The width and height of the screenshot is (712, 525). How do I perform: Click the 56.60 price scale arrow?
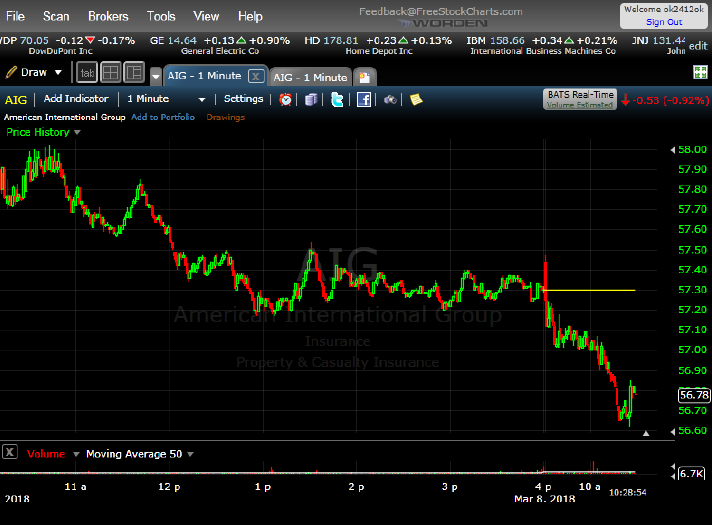673,431
